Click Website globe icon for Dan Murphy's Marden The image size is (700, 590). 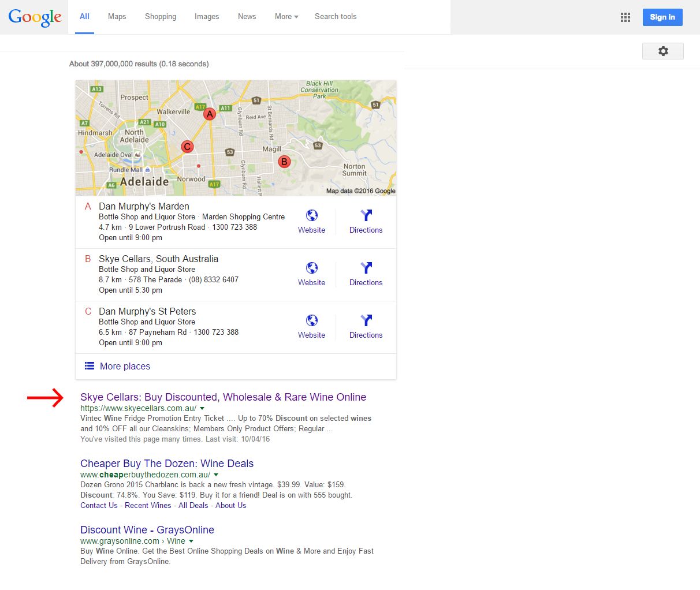(312, 216)
